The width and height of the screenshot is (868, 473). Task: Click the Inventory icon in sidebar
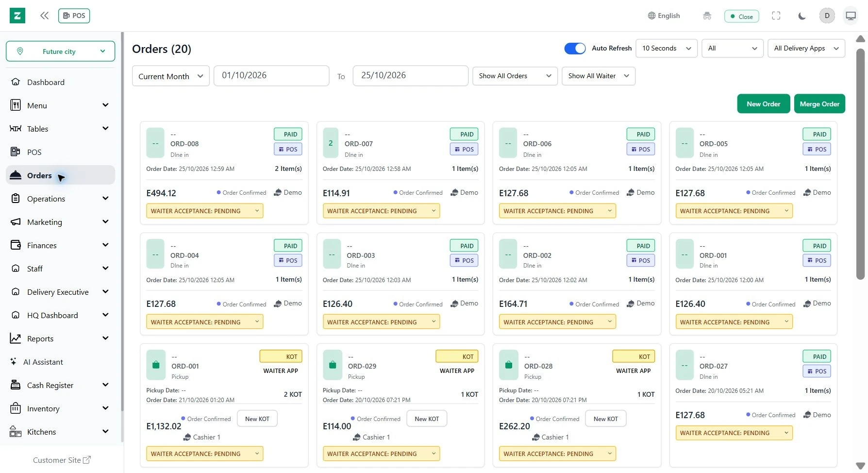pyautogui.click(x=16, y=408)
